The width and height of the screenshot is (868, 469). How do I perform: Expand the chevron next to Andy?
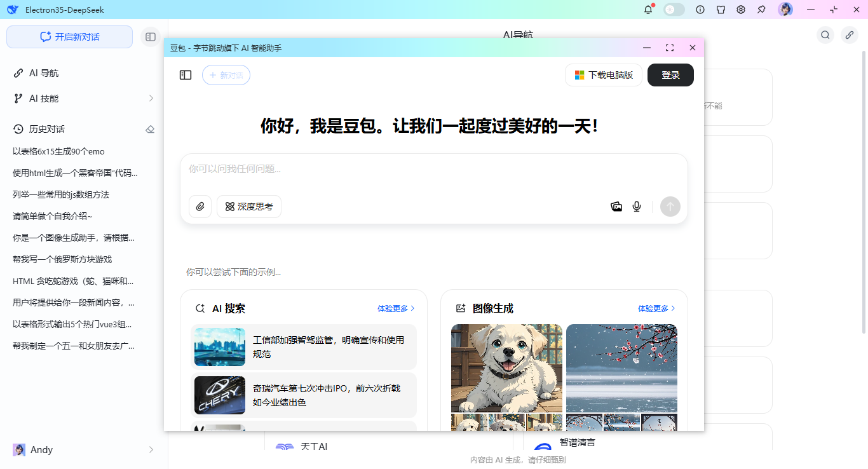pos(151,450)
